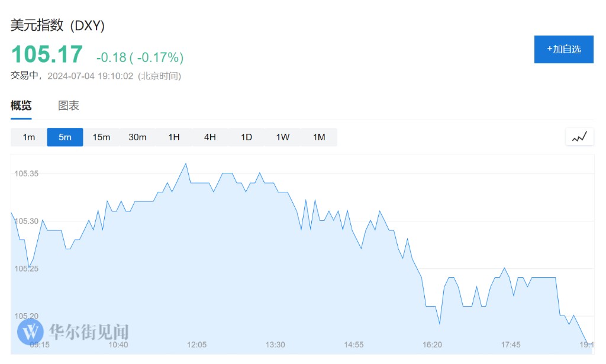
Task: Click the 13:30 time axis label
Action: point(275,344)
